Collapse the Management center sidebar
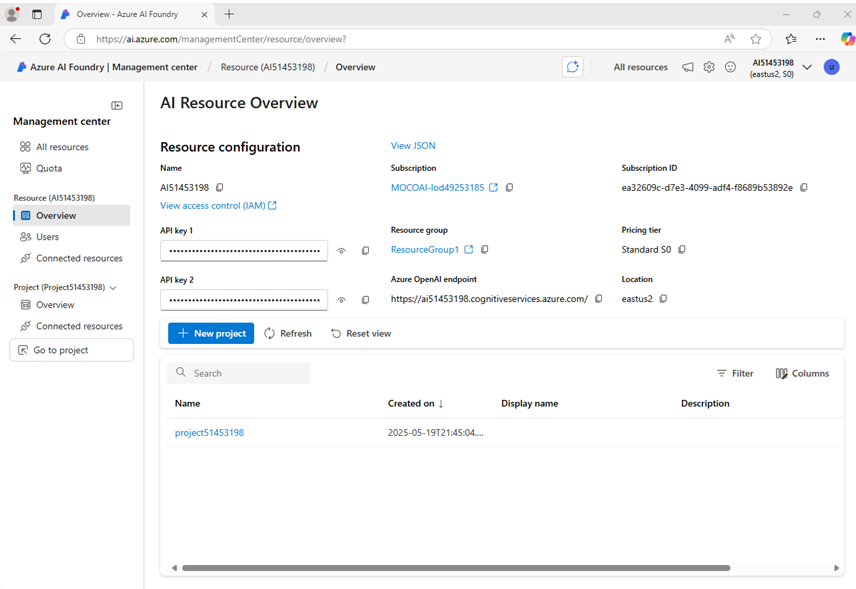Image resolution: width=856 pixels, height=589 pixels. [x=117, y=105]
